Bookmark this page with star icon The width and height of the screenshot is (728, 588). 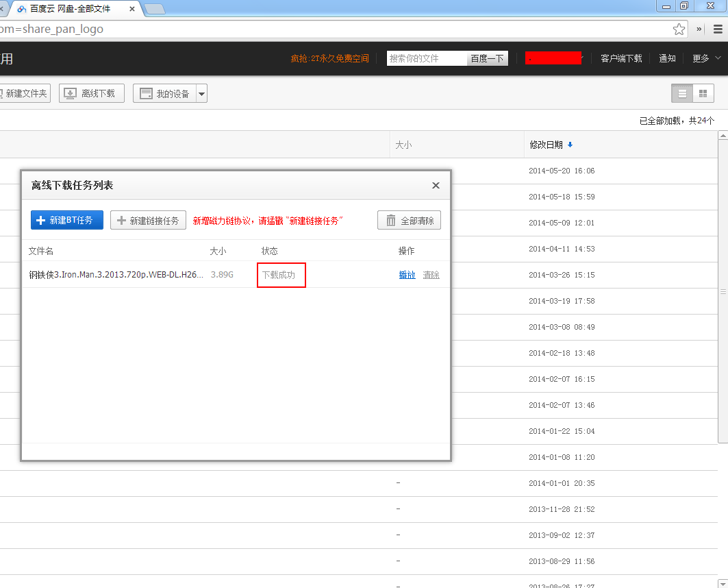point(679,29)
